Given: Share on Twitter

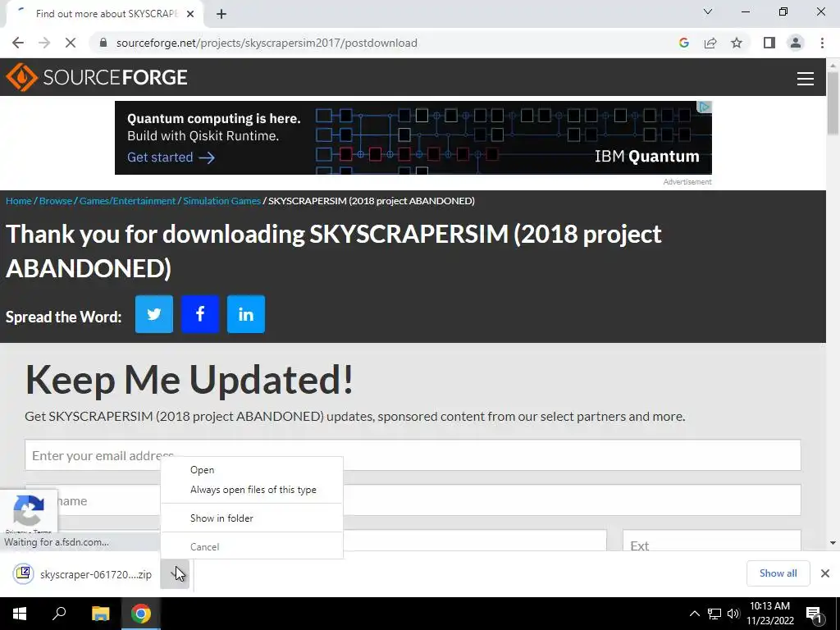Looking at the screenshot, I should click(x=153, y=314).
